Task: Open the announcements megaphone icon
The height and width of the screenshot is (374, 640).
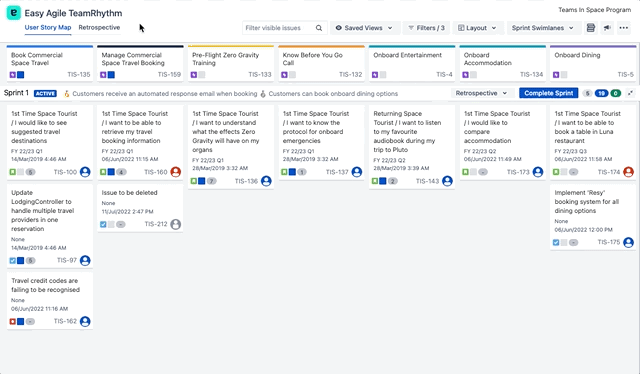Action: pyautogui.click(x=607, y=28)
